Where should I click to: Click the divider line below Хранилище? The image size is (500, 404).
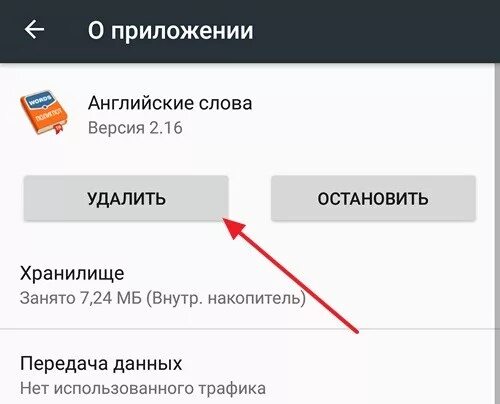tap(247, 329)
